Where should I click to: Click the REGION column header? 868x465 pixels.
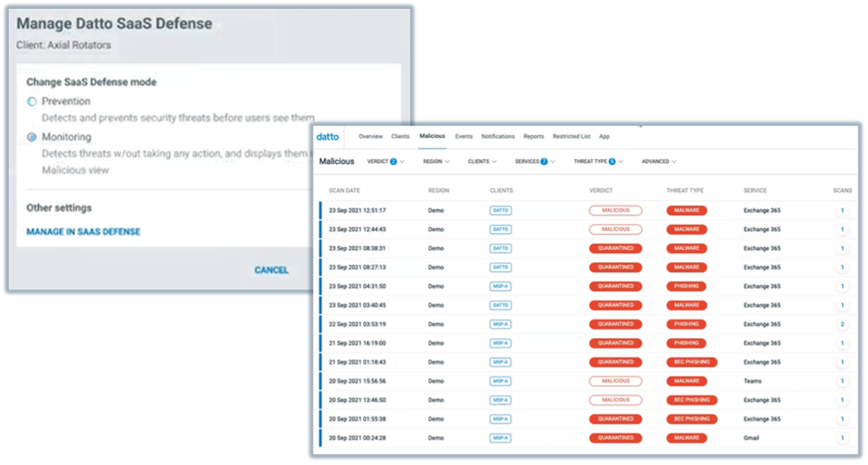click(x=438, y=191)
